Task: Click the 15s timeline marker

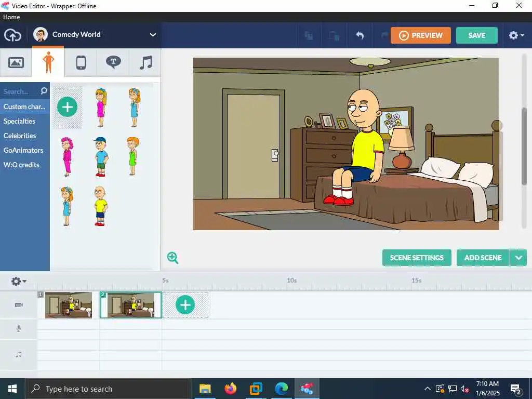Action: [417, 280]
